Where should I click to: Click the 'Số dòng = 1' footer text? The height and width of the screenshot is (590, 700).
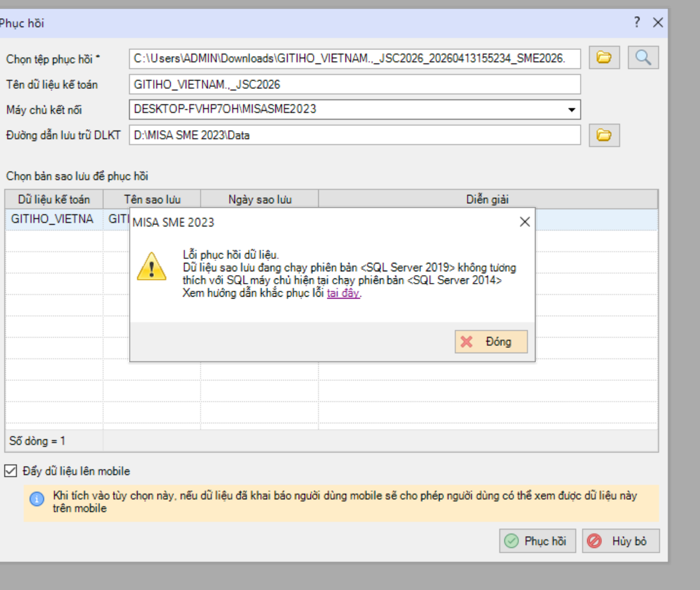click(38, 441)
